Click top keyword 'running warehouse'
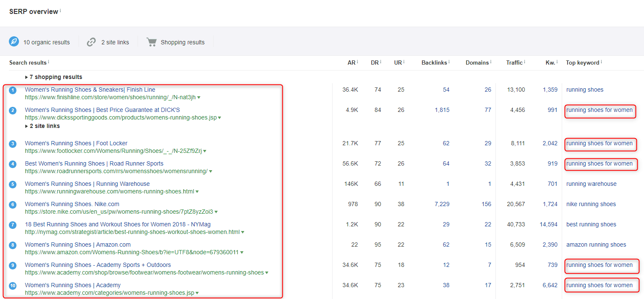This screenshot has height=299, width=644. pos(591,184)
